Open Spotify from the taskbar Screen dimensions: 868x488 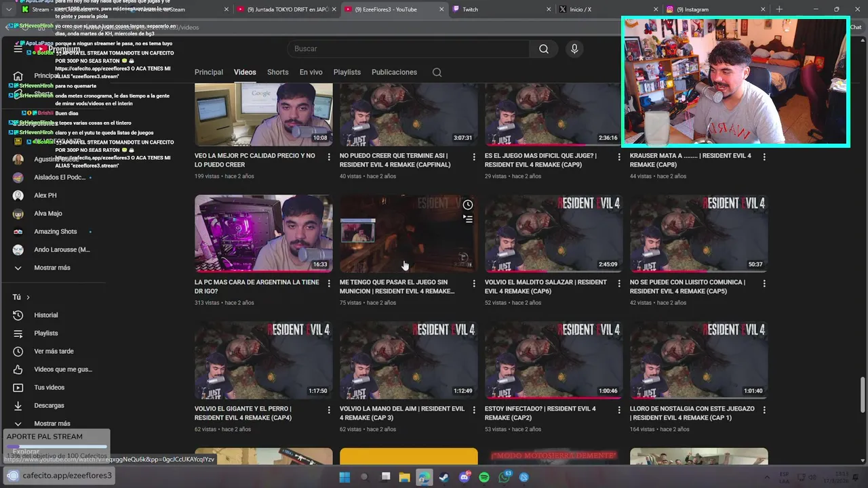484,477
